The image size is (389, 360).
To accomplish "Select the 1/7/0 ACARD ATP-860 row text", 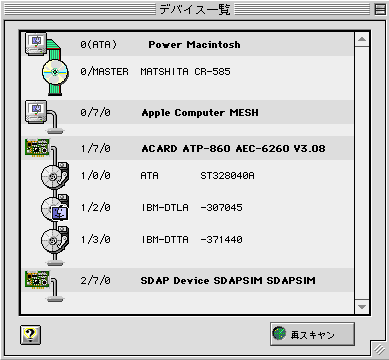I will pyautogui.click(x=203, y=148).
